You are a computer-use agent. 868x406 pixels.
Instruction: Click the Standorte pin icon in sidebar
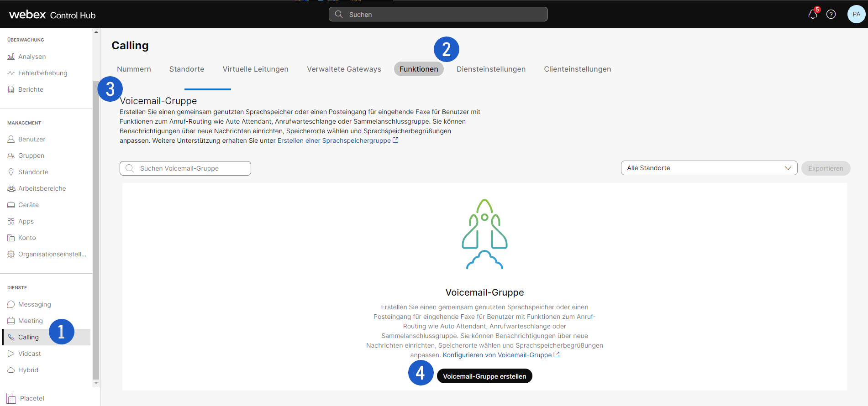(11, 172)
